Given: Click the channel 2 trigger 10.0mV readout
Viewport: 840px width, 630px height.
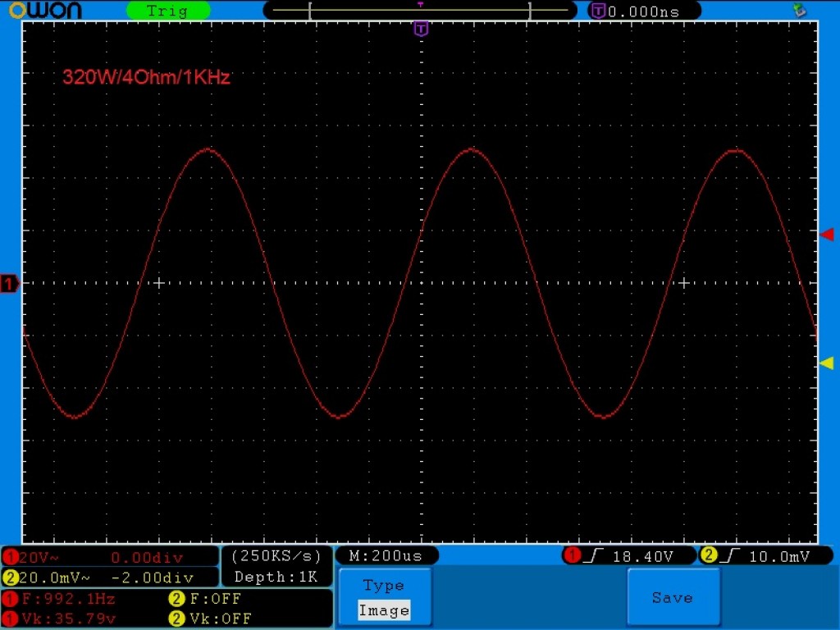Looking at the screenshot, I should [779, 557].
